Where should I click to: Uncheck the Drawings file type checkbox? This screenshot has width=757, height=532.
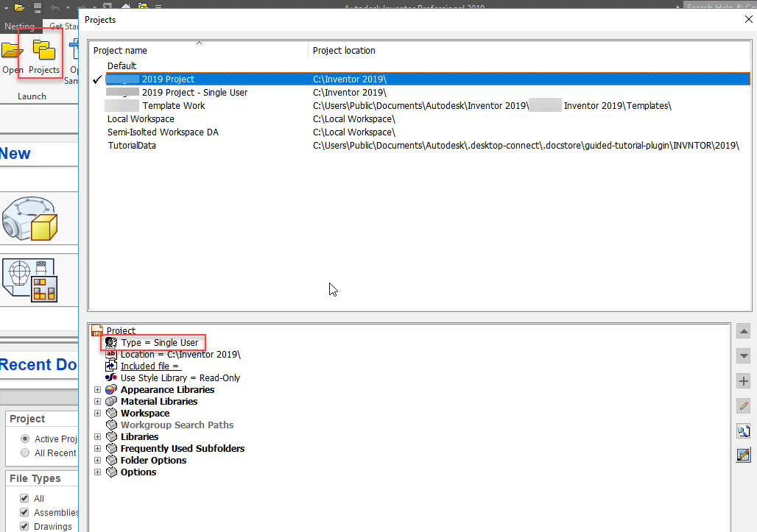point(25,526)
